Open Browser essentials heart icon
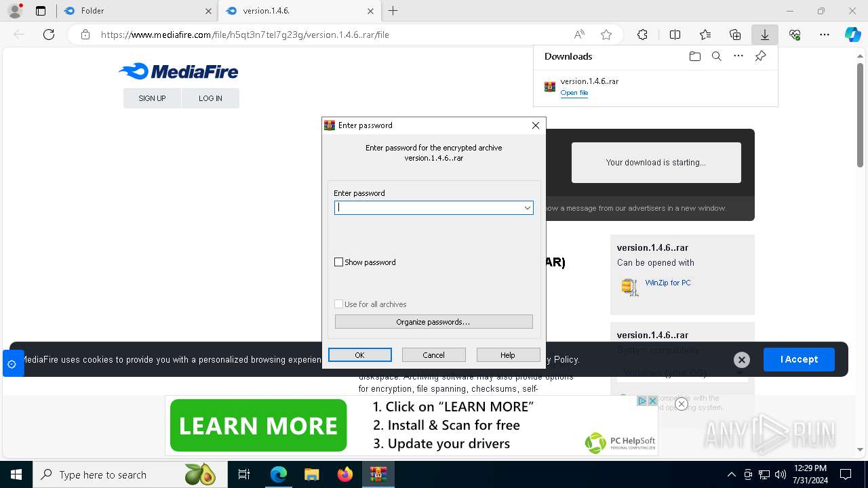This screenshot has height=488, width=868. coord(795,35)
